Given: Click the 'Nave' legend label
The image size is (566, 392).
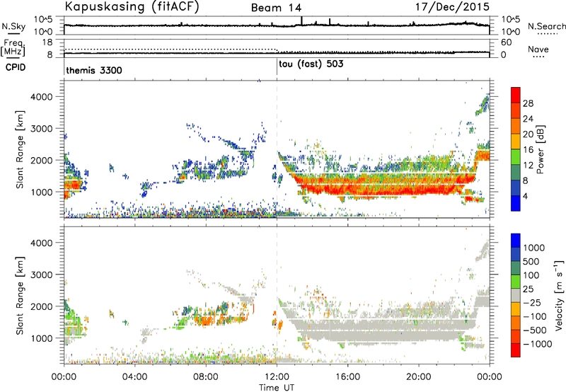Looking at the screenshot, I should pos(538,50).
